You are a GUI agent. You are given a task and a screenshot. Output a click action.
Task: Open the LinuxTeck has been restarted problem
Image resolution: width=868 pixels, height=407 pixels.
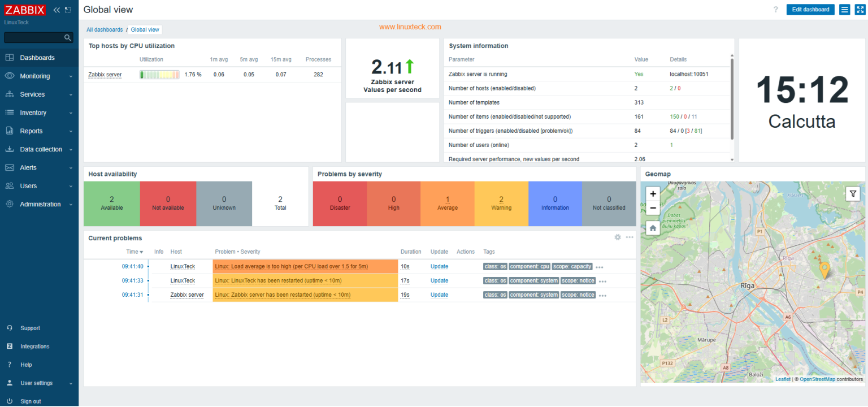coord(278,281)
